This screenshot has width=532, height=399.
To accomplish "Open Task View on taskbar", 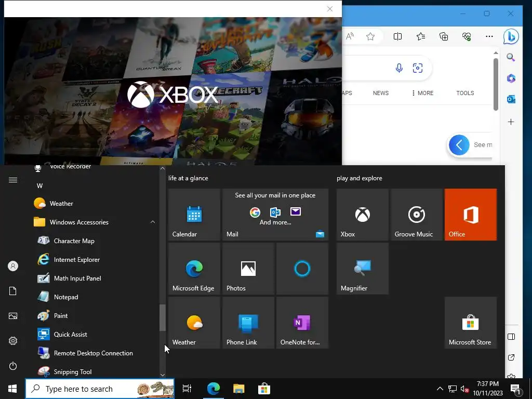I will 187,389.
